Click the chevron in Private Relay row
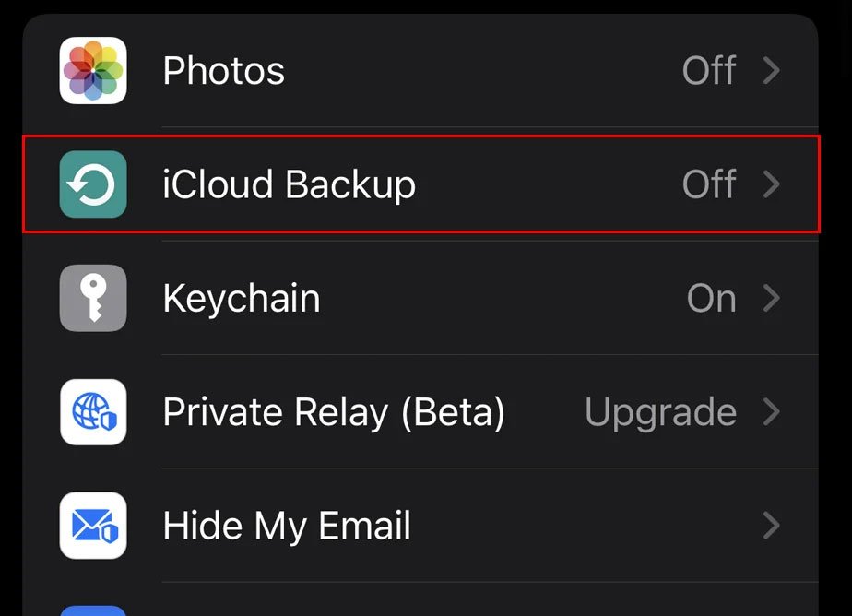The image size is (852, 616). [773, 412]
